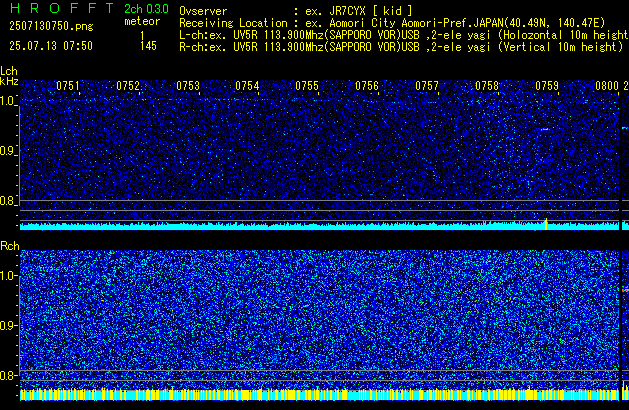
Task: Select the filename 2507130750.png
Action: 51,26
